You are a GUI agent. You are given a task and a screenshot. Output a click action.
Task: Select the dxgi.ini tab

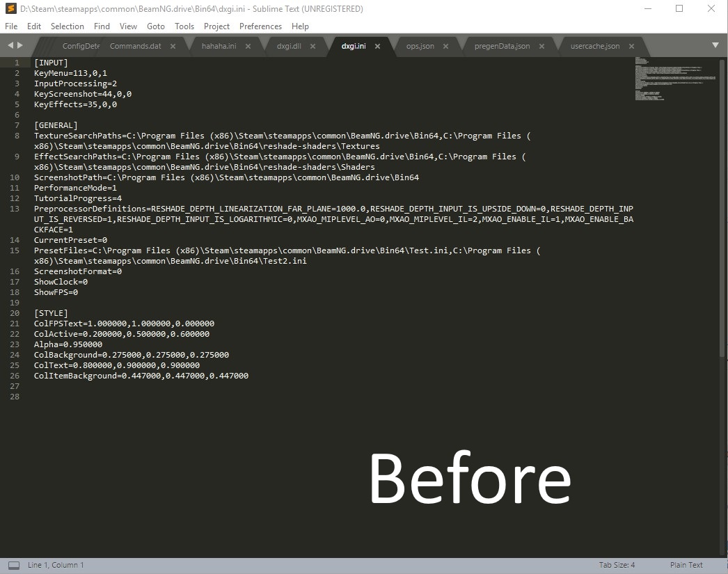354,46
